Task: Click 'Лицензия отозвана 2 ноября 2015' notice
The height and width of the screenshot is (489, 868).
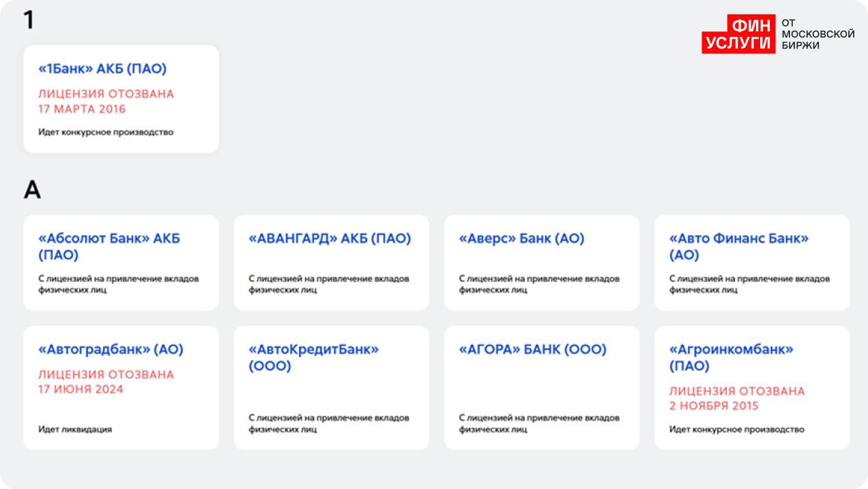Action: [736, 398]
